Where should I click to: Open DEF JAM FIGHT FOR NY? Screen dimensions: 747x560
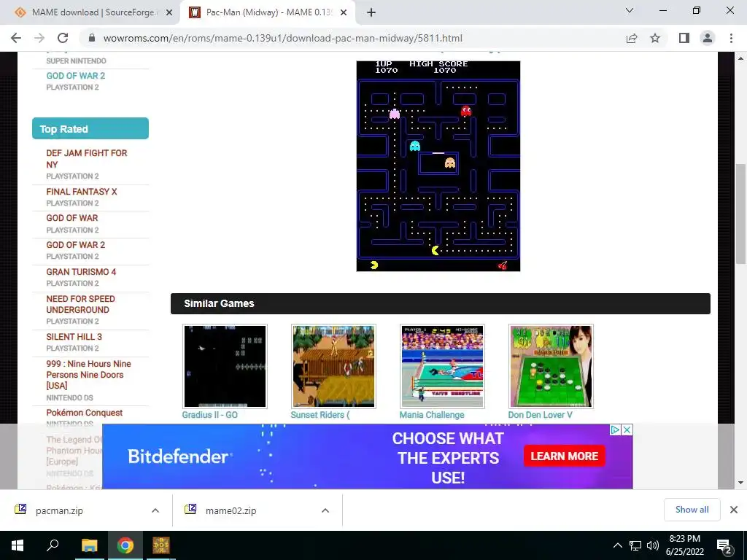[x=87, y=158]
